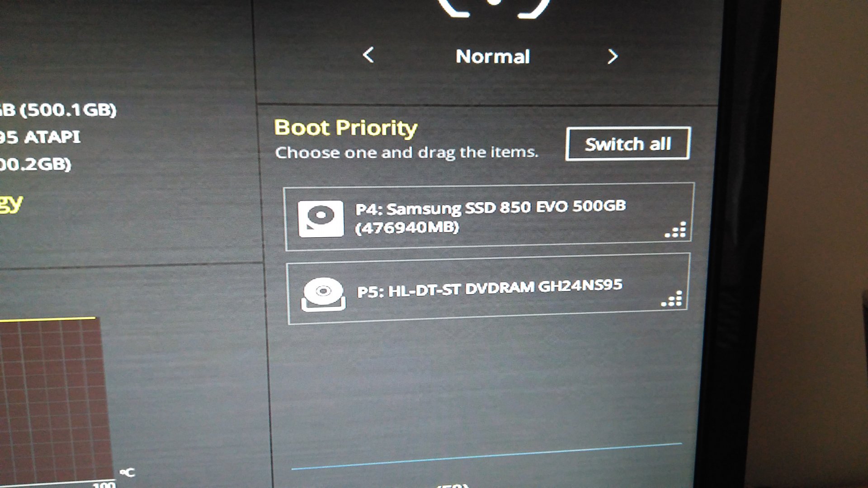Click the (476940MB) capacity text of P4
Viewport: 868px width, 488px height.
coord(407,227)
